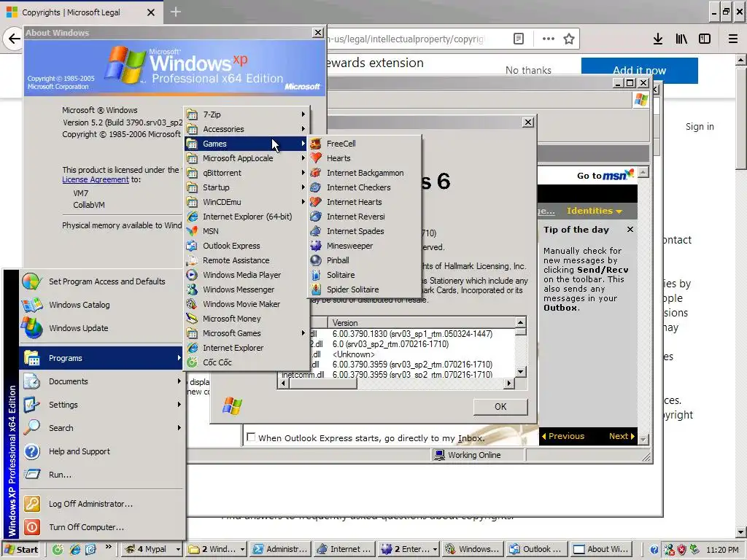
Task: Click No thanks on rewards banner
Action: (x=528, y=71)
